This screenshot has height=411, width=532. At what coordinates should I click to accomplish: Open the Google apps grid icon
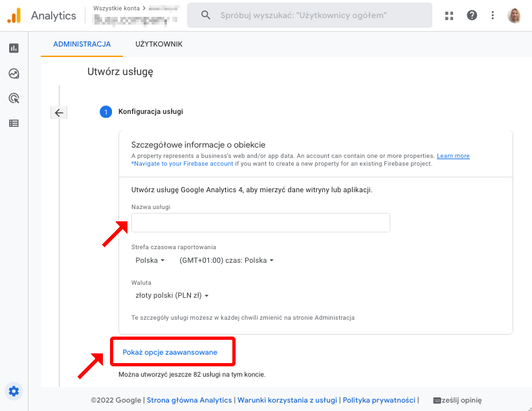pyautogui.click(x=449, y=15)
